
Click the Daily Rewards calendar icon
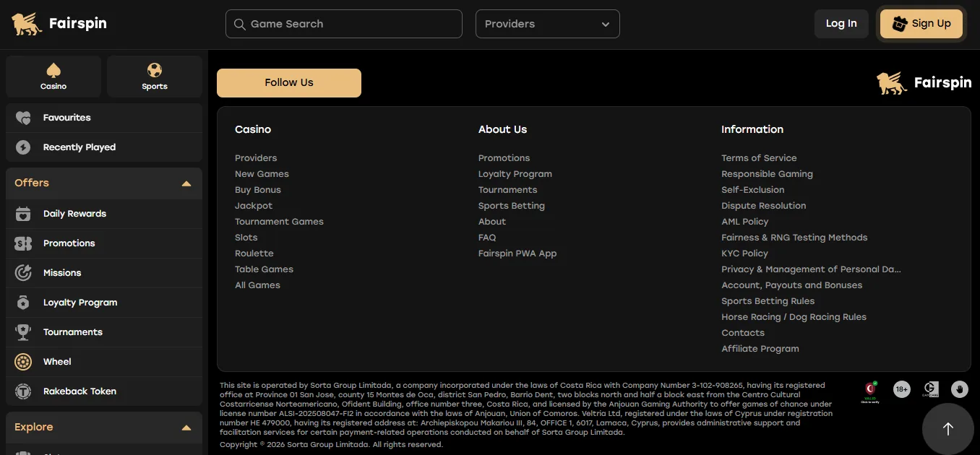click(23, 214)
